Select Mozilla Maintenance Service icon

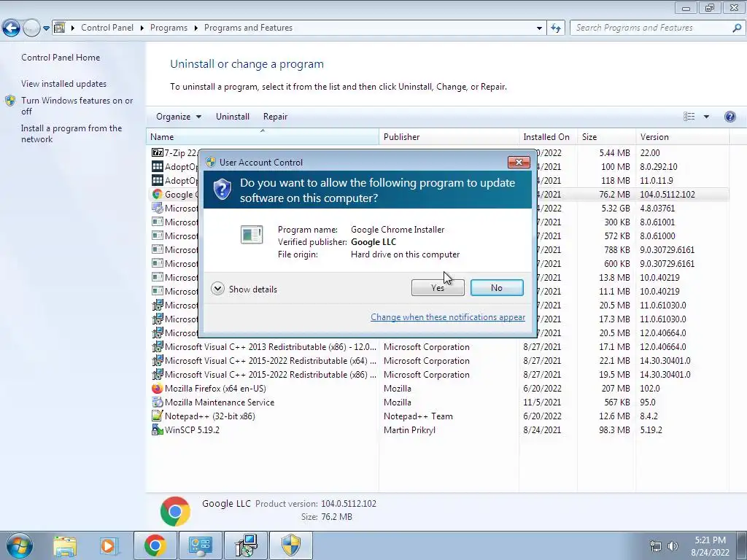point(158,402)
